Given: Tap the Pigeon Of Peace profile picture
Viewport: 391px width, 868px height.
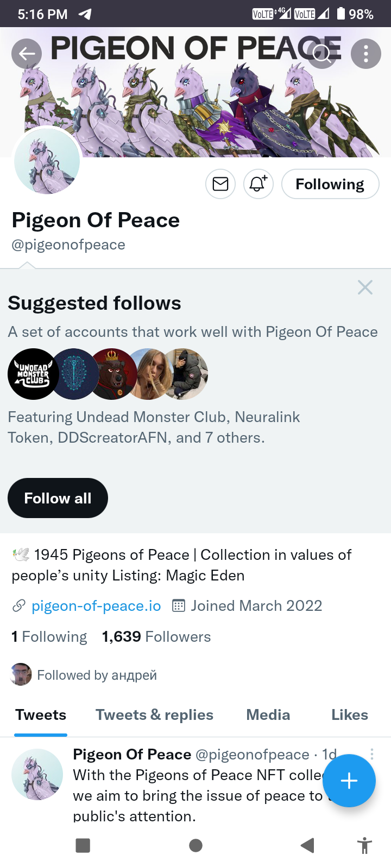Looking at the screenshot, I should 47,162.
